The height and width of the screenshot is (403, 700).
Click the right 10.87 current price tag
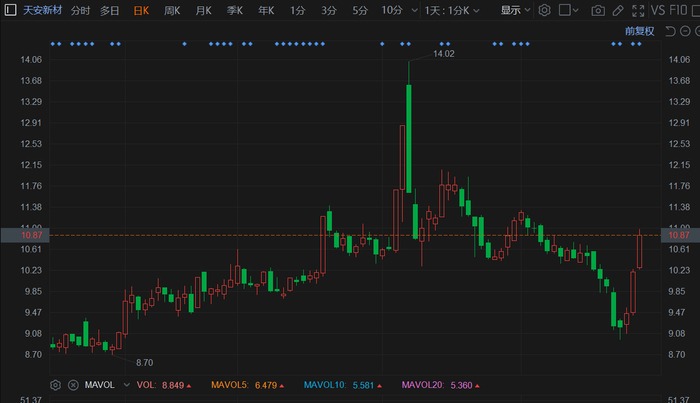pos(680,235)
